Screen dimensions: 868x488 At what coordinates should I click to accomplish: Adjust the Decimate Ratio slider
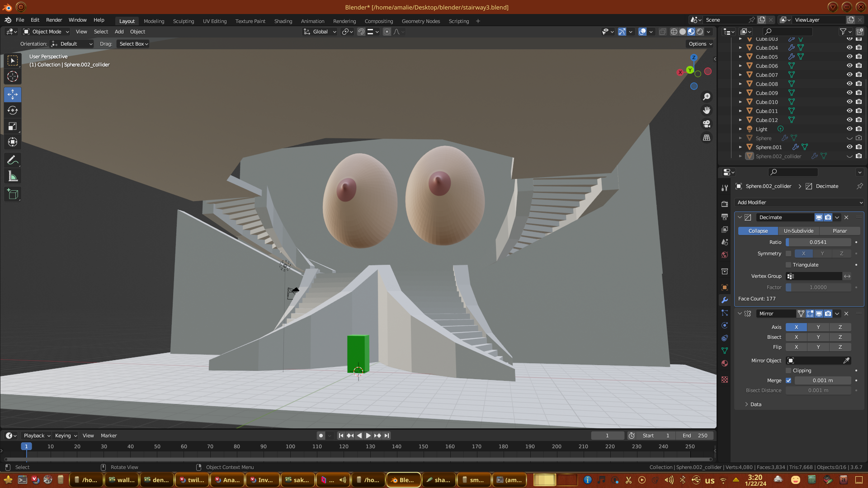click(x=818, y=242)
